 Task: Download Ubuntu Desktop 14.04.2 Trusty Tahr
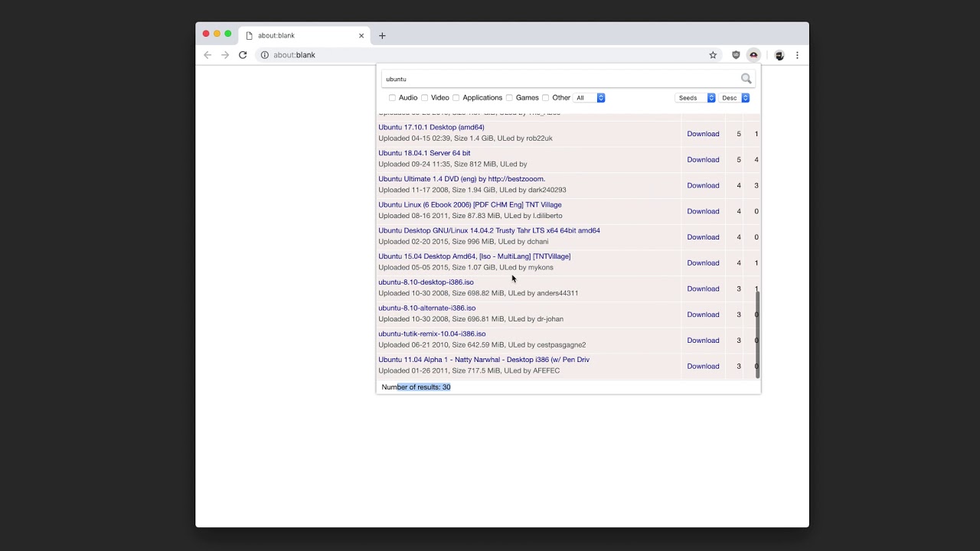[703, 237]
